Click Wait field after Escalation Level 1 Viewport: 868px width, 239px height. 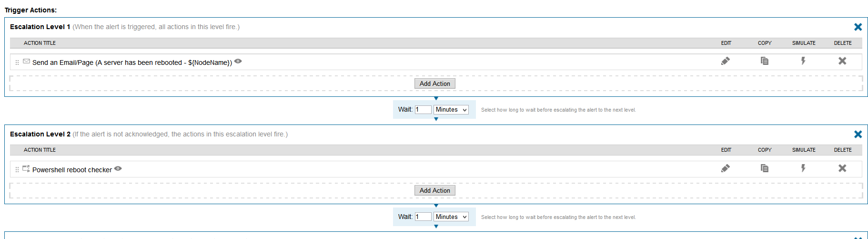click(x=423, y=110)
